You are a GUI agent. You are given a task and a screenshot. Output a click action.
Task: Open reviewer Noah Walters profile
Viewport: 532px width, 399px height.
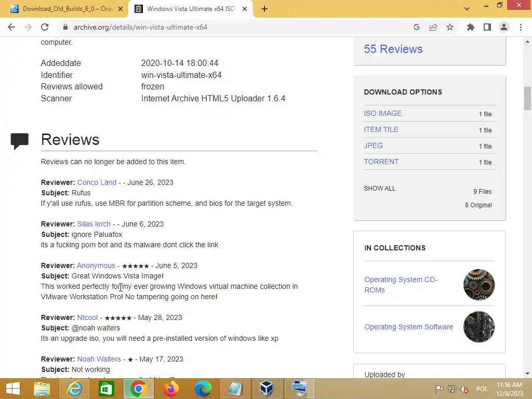99,359
